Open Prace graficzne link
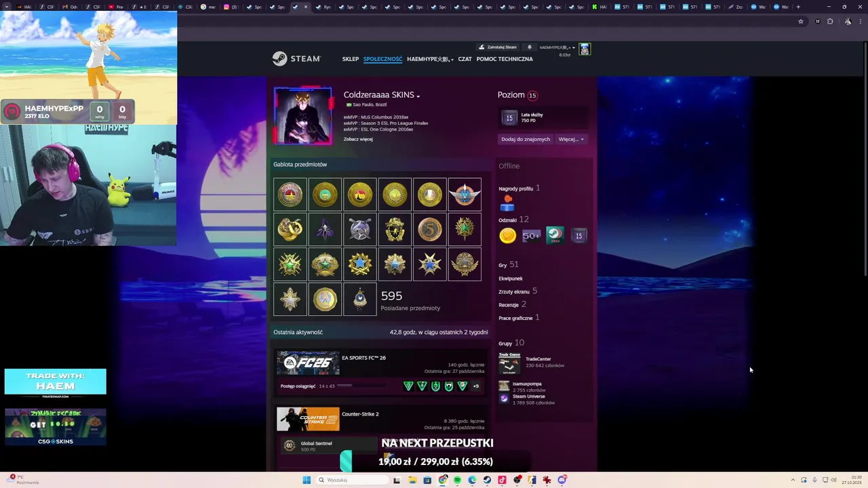This screenshot has height=488, width=868. [519, 318]
